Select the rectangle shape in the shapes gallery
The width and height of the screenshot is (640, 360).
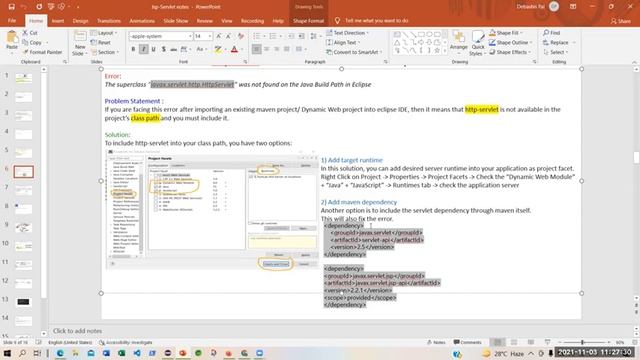click(421, 34)
